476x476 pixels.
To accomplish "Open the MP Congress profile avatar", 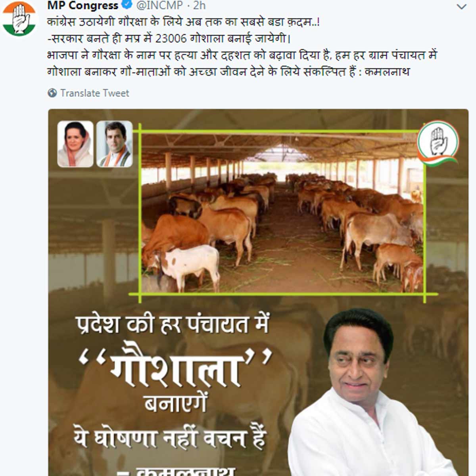I will [19, 19].
